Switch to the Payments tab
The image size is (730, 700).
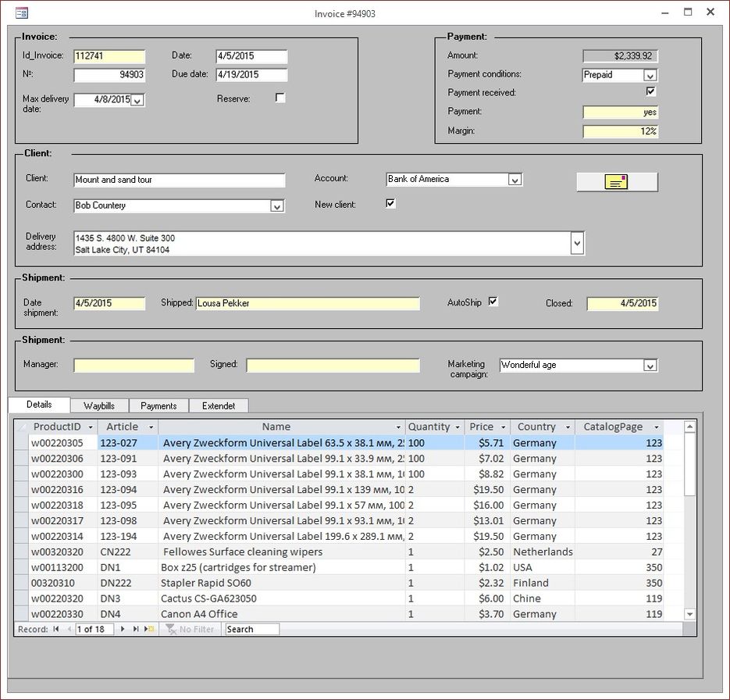pos(158,405)
